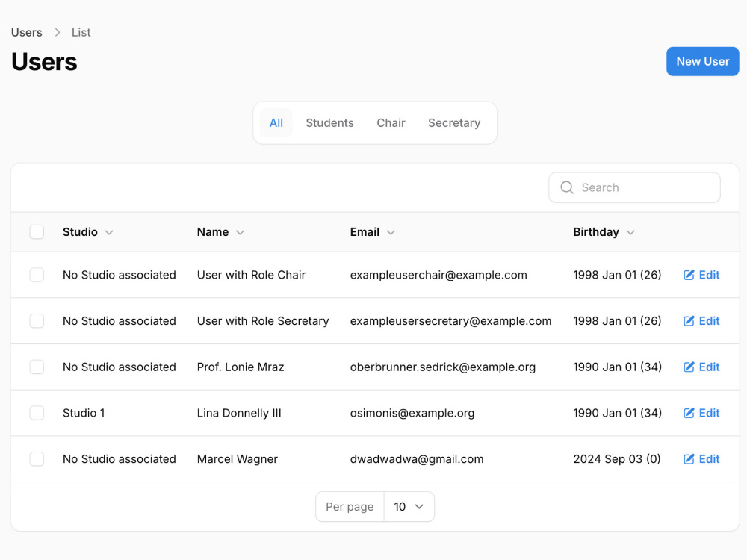Screen dimensions: 747x560
Task: Click User with Role Chair's birthday cell
Action: tap(618, 275)
